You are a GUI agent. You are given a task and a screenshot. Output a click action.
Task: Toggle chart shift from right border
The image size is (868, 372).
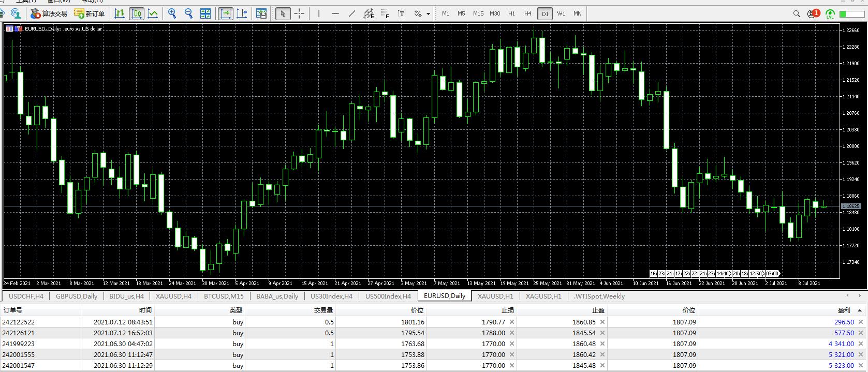pyautogui.click(x=242, y=13)
